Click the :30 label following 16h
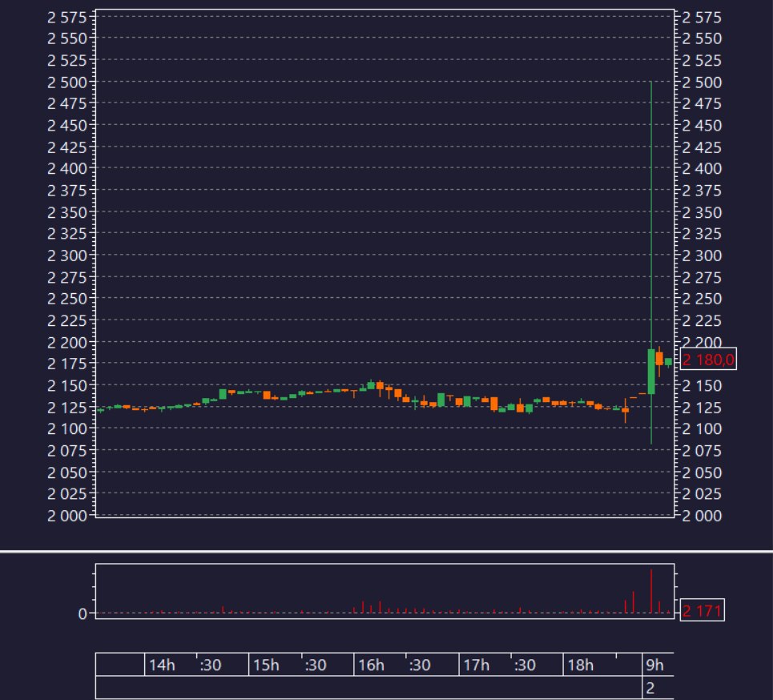Screen dimensions: 773x700 coord(420,665)
